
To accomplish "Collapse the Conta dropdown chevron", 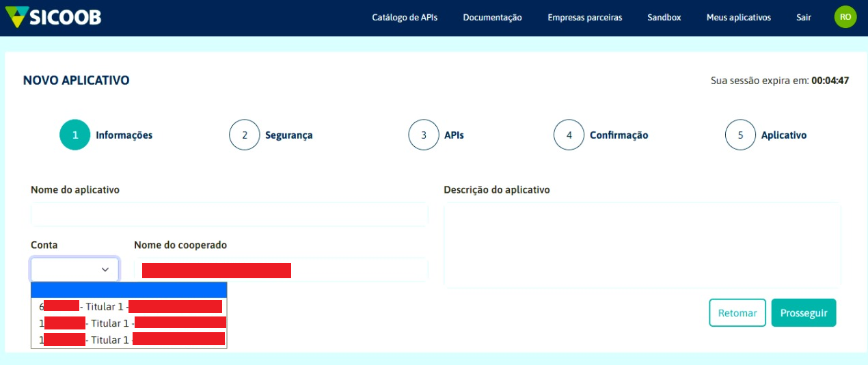I will pos(105,270).
